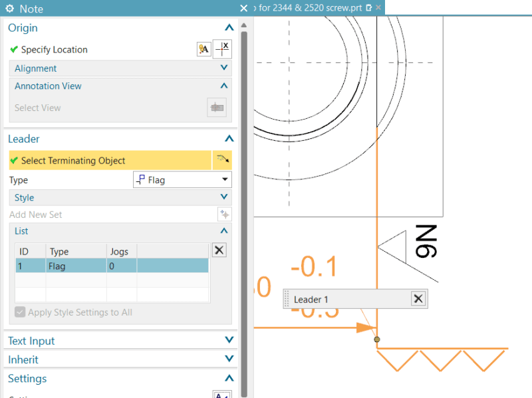Click the dialog vertical scrollbar thumb

[x=244, y=213]
